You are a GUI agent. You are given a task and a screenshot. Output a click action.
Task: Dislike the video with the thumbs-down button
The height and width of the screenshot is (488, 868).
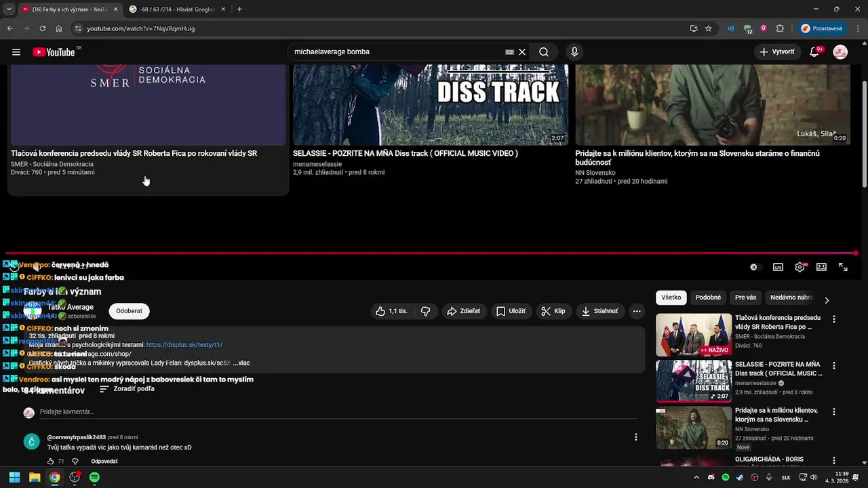point(425,311)
